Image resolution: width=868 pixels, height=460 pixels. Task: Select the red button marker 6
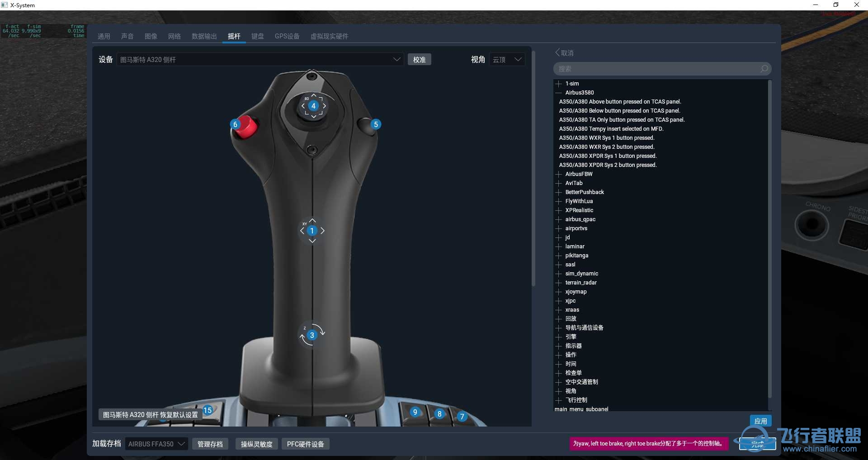pyautogui.click(x=235, y=124)
